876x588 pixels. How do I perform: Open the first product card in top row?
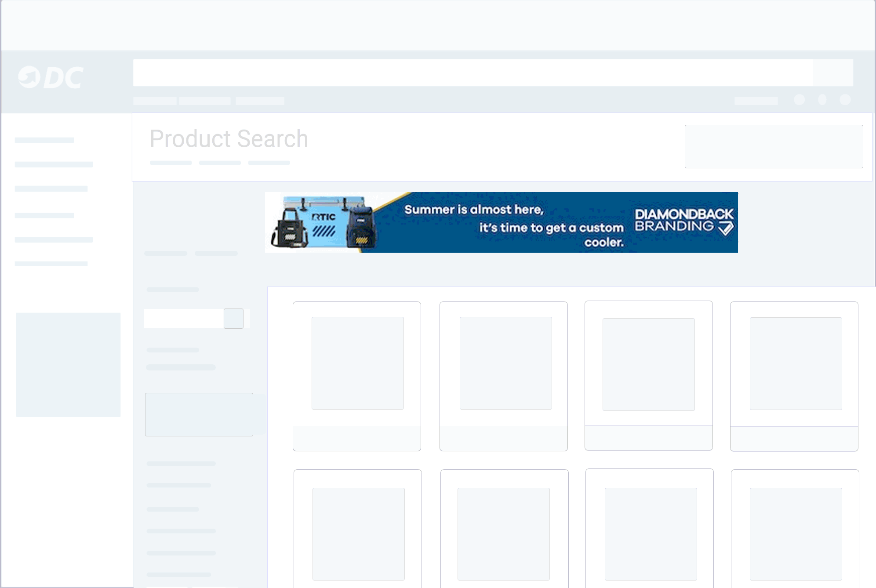tap(357, 376)
